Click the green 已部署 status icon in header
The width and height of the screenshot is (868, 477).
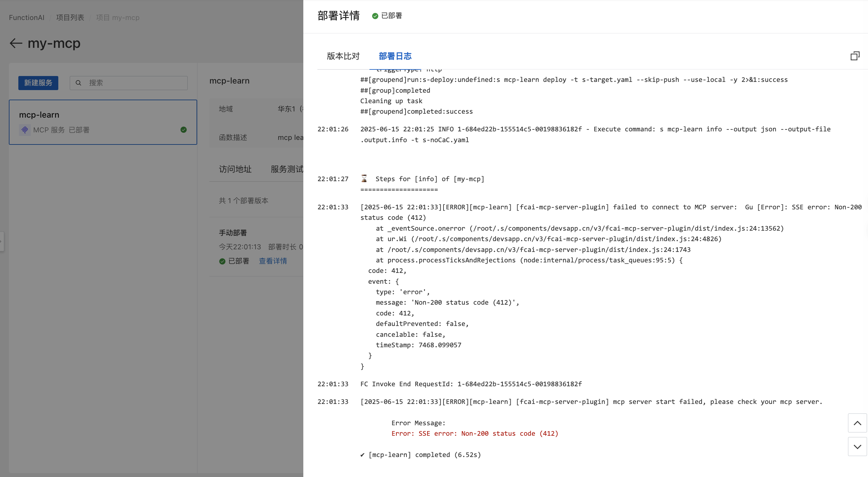(x=375, y=16)
